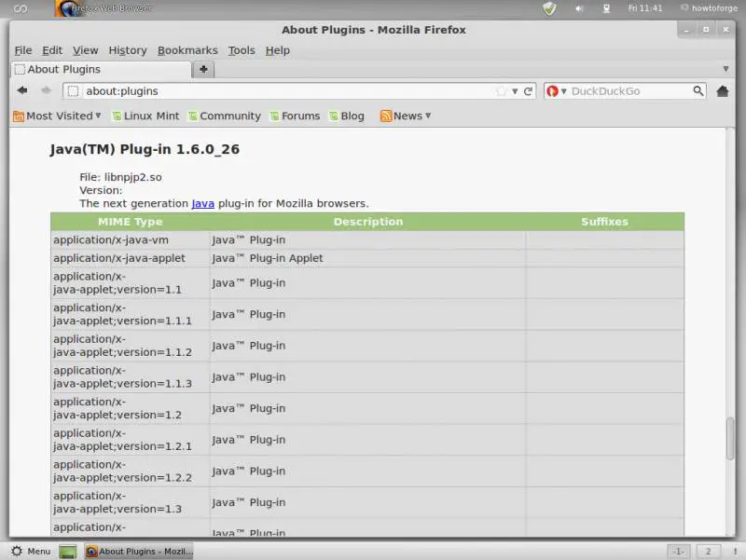Click the MIME Type column header
This screenshot has height=560, width=746.
[131, 222]
